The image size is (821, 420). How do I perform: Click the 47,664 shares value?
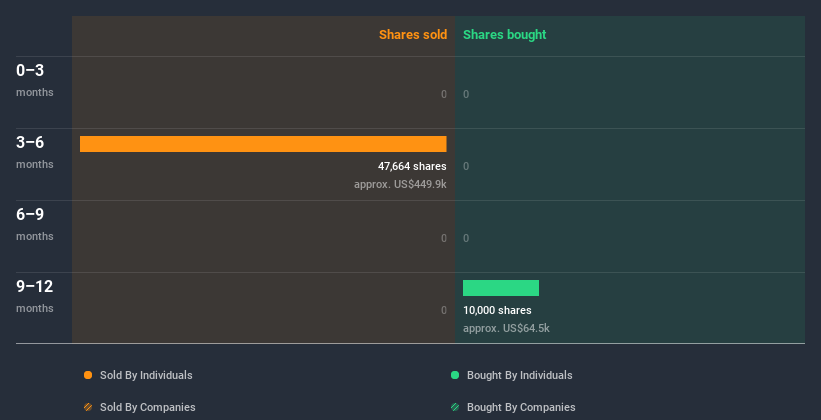pos(412,167)
